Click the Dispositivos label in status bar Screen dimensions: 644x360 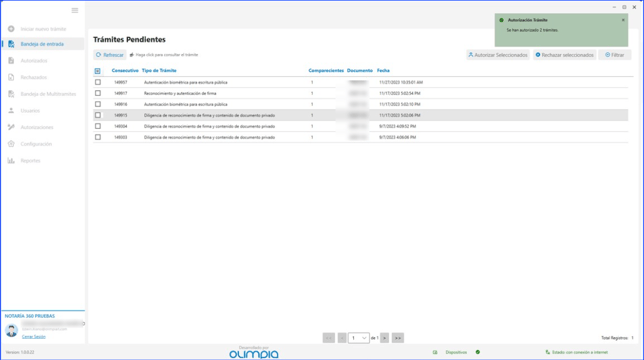pos(456,352)
